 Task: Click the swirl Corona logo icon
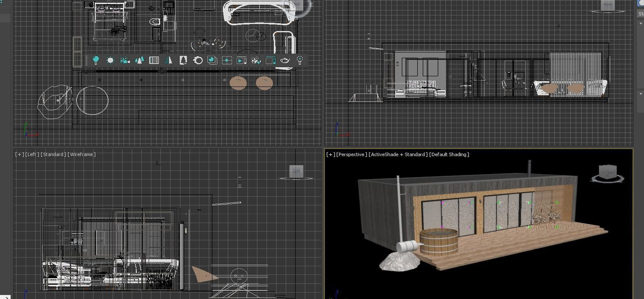[x=198, y=61]
